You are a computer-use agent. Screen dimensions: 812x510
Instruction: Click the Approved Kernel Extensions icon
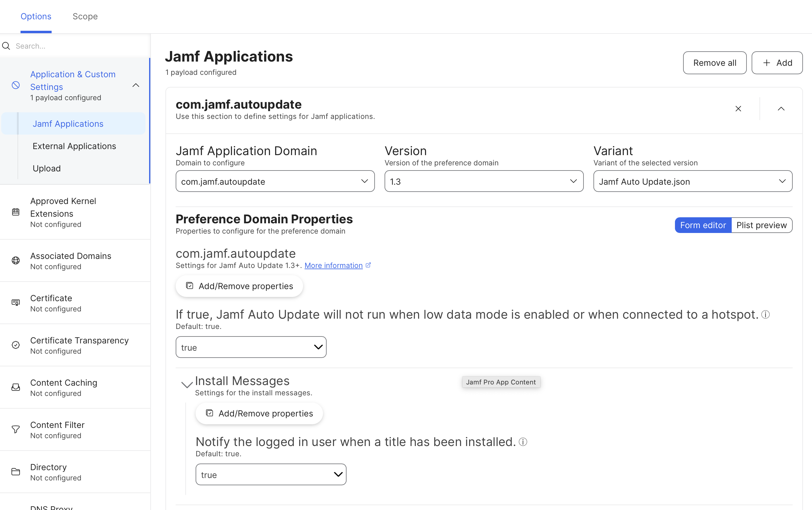click(x=15, y=212)
